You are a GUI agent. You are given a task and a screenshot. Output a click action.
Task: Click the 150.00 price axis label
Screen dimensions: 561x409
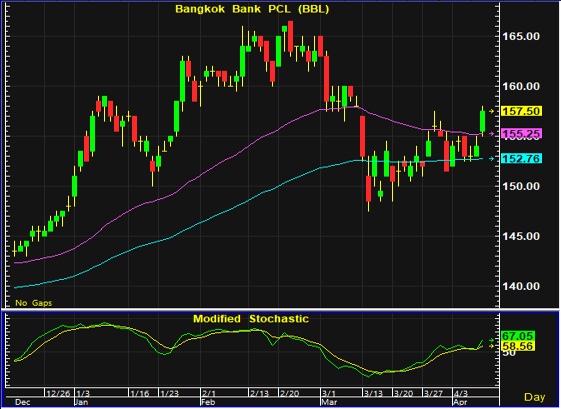pyautogui.click(x=521, y=186)
